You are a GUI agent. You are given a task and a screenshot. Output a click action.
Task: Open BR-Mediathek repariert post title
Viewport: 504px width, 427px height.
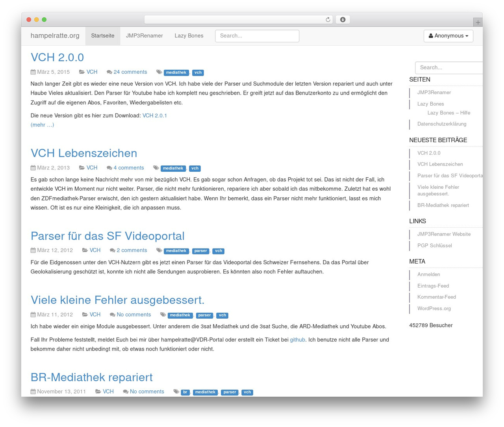[x=92, y=377]
